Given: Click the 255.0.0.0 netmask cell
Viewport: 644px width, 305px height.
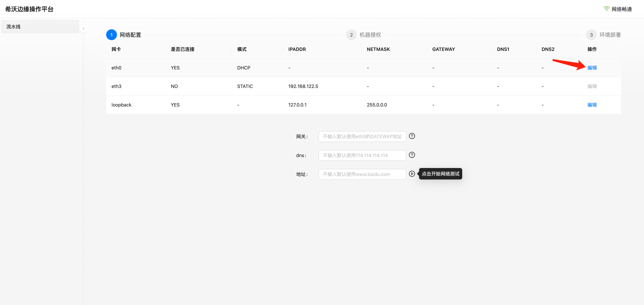Looking at the screenshot, I should [377, 105].
